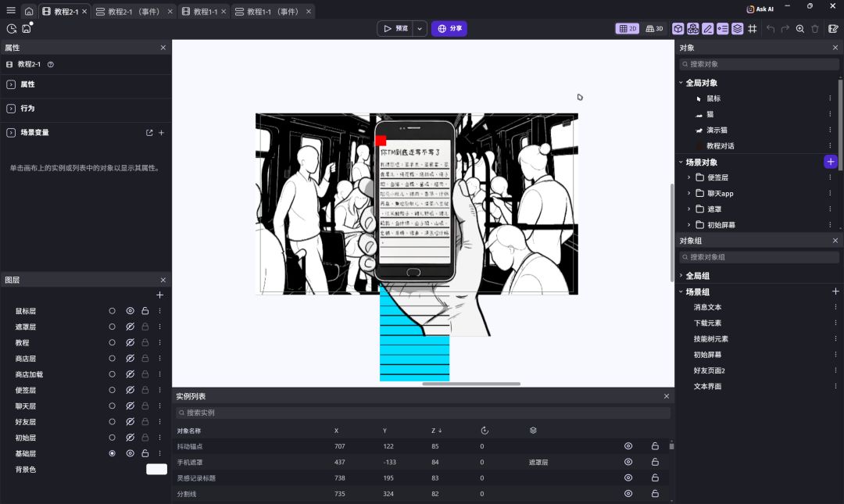Focus the 搜索实例 search field

[423, 413]
